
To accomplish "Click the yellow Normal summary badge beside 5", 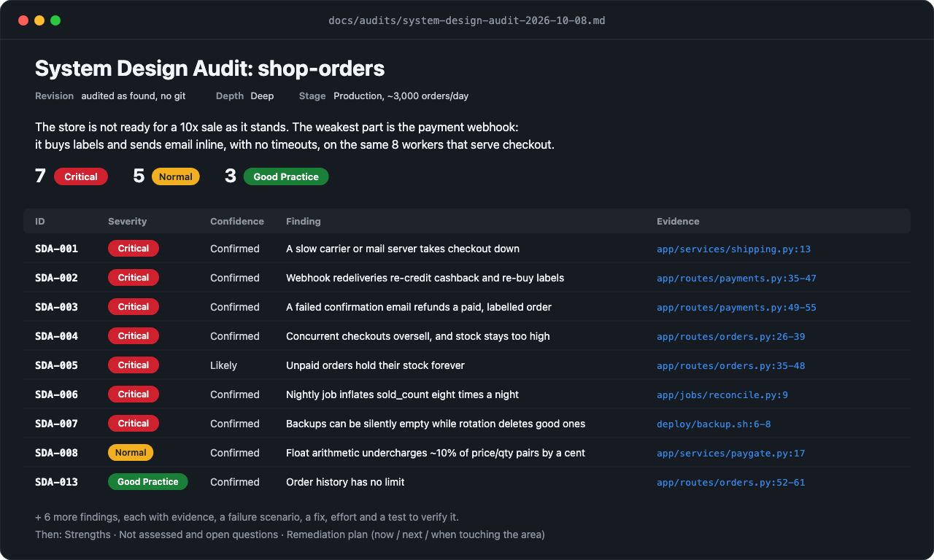I will coord(175,176).
